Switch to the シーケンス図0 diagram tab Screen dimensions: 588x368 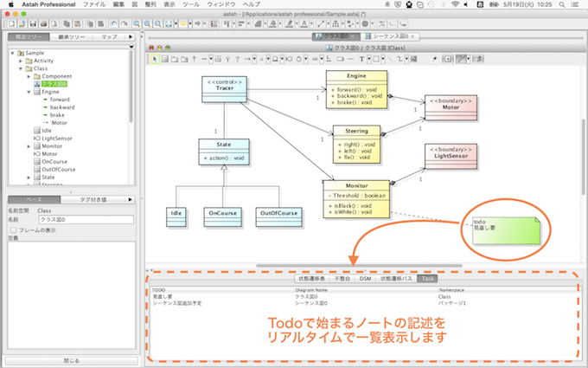click(x=395, y=38)
